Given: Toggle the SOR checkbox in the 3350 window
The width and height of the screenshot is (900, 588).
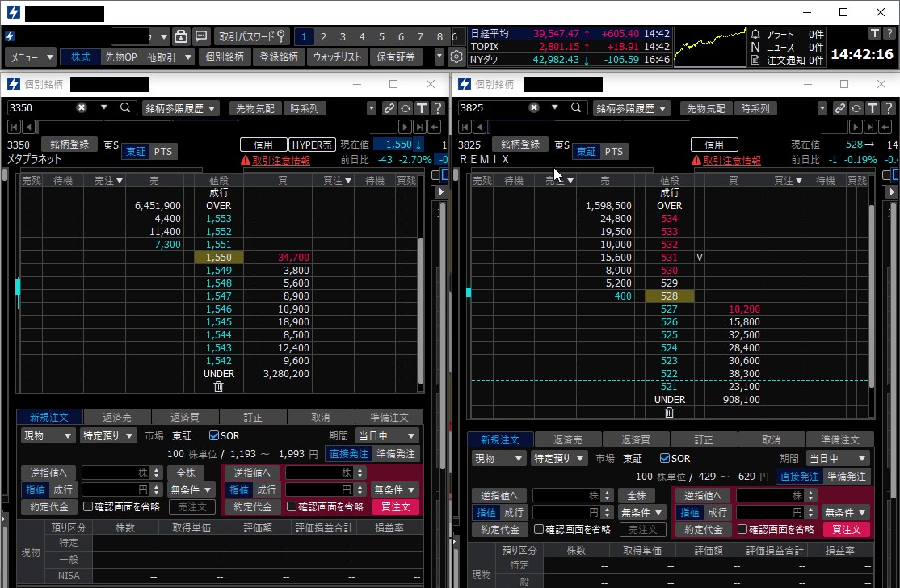Looking at the screenshot, I should click(x=214, y=436).
